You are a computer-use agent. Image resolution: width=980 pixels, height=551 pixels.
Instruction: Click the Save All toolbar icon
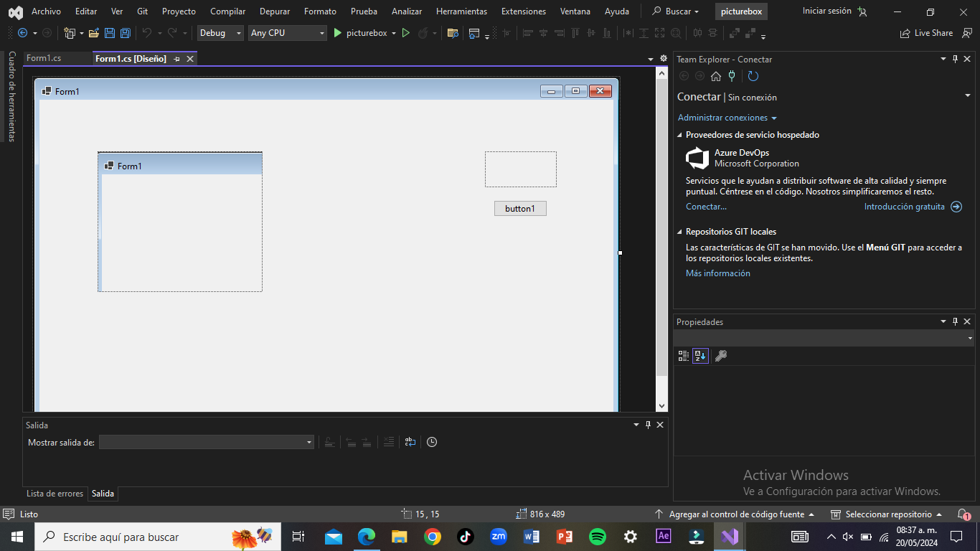[126, 33]
